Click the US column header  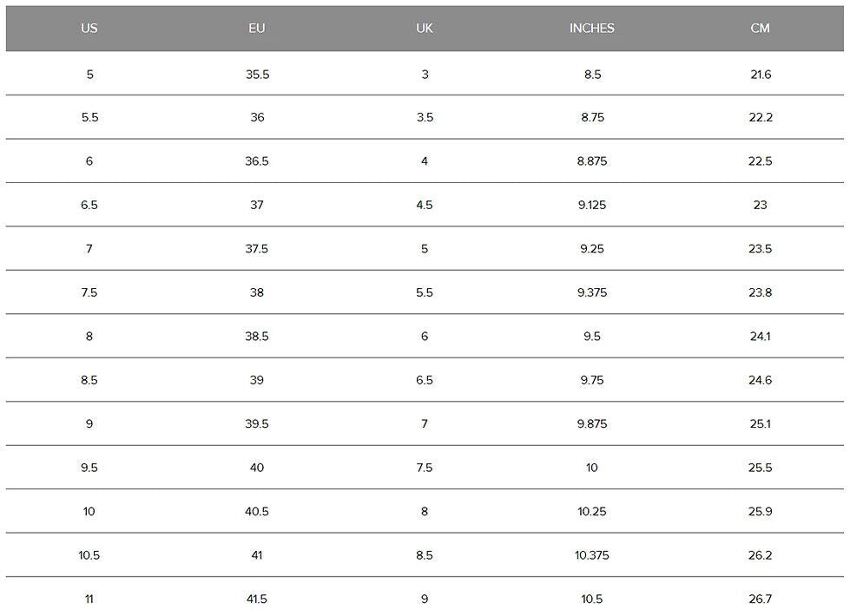pos(89,29)
